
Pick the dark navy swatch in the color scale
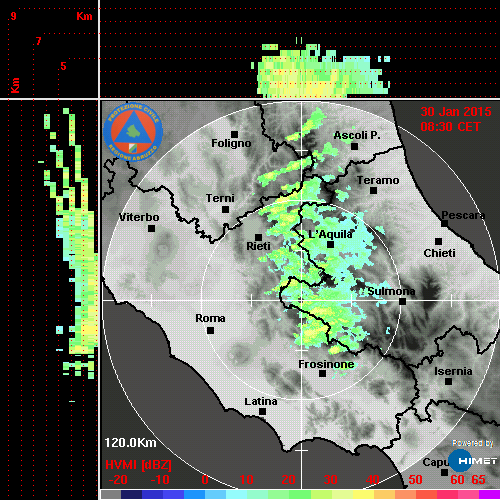point(131,494)
